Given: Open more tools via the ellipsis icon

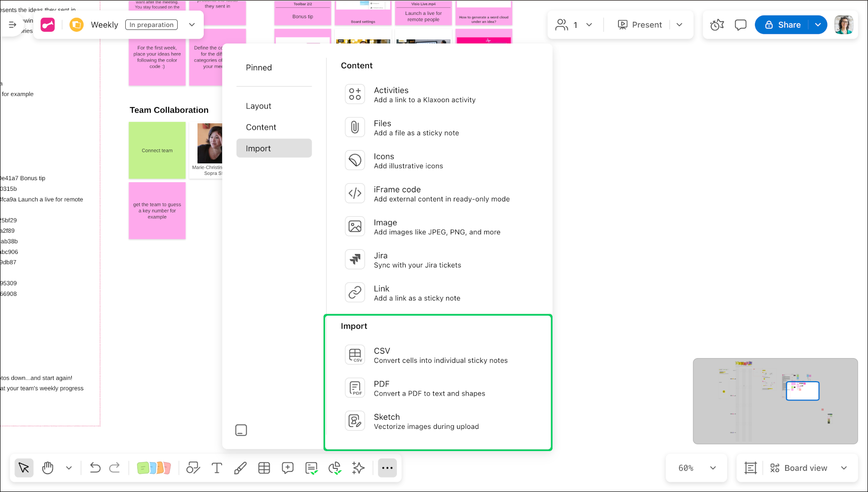Looking at the screenshot, I should tap(387, 467).
